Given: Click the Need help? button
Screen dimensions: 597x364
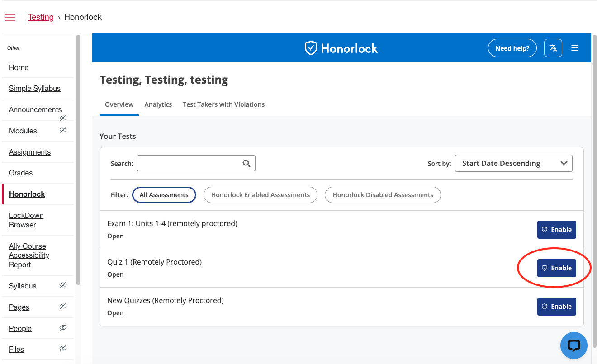Looking at the screenshot, I should coord(512,48).
